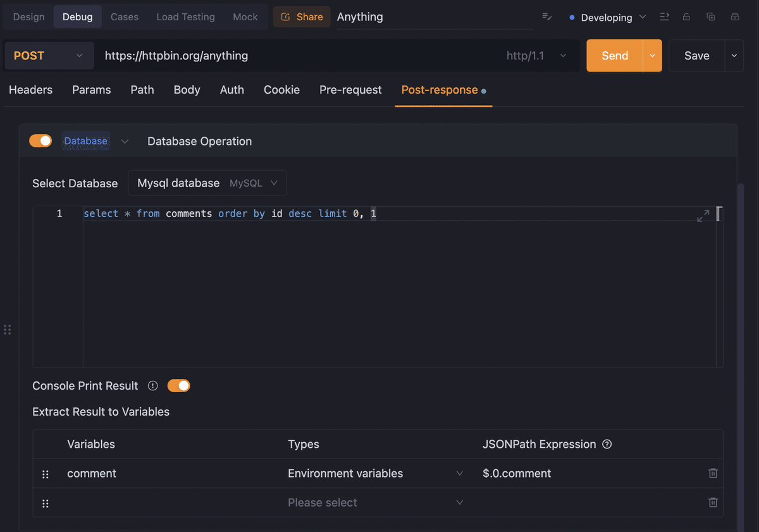Click the lock icon in the top bar

(686, 17)
